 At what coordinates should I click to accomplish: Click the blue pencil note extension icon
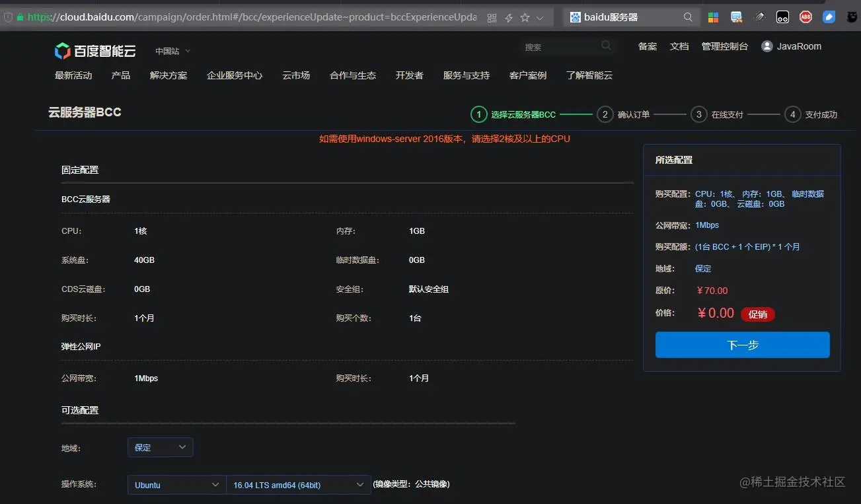click(x=829, y=17)
